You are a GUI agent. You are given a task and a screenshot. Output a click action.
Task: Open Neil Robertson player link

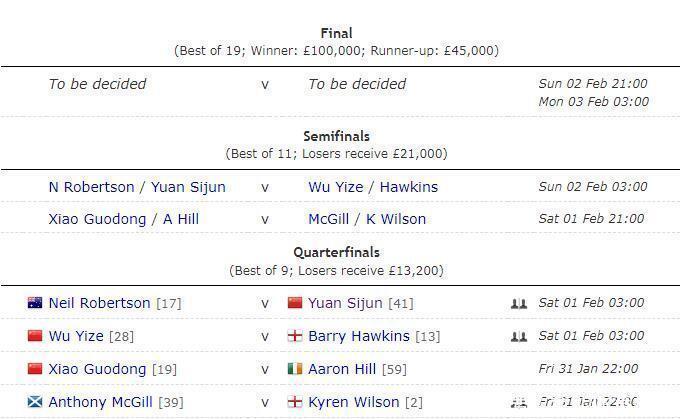99,303
